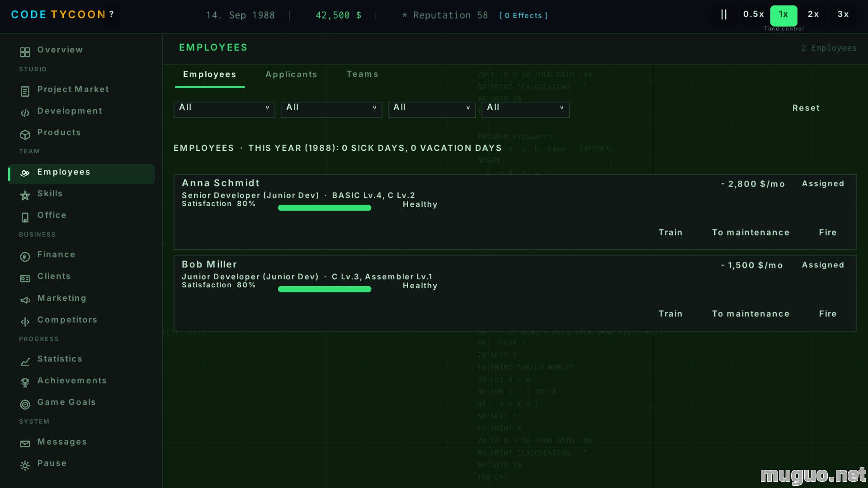Click Bob Miller's satisfaction bar
The height and width of the screenshot is (488, 868).
pyautogui.click(x=325, y=289)
